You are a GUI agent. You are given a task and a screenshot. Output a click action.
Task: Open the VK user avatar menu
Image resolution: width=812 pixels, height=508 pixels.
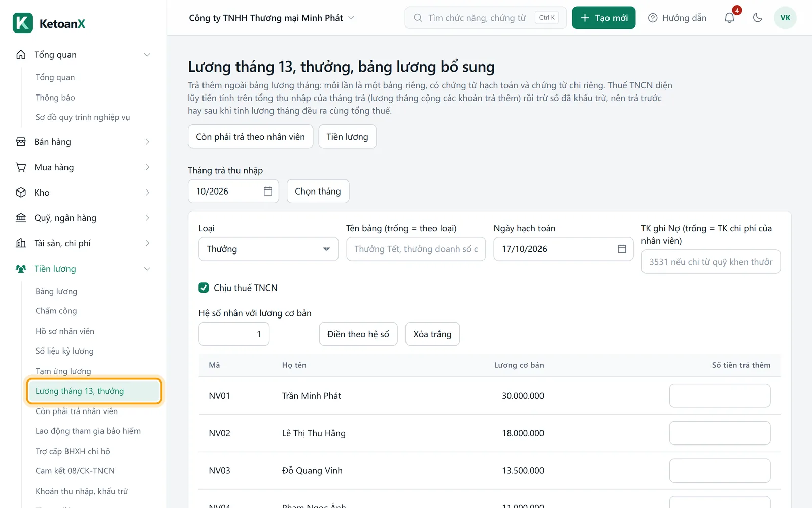tap(785, 18)
